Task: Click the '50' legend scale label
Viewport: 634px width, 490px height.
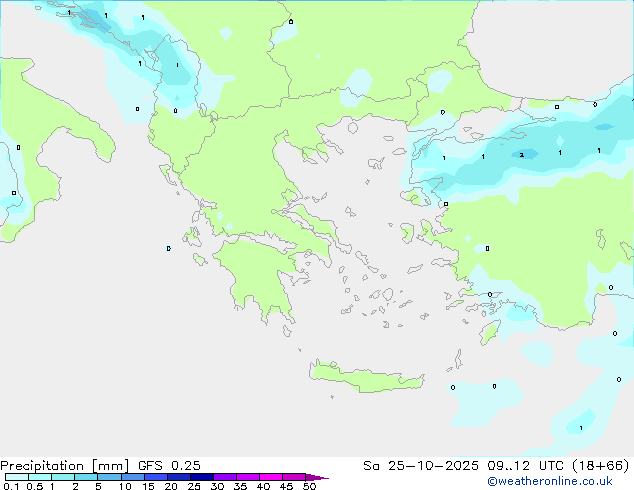Action: [x=309, y=486]
